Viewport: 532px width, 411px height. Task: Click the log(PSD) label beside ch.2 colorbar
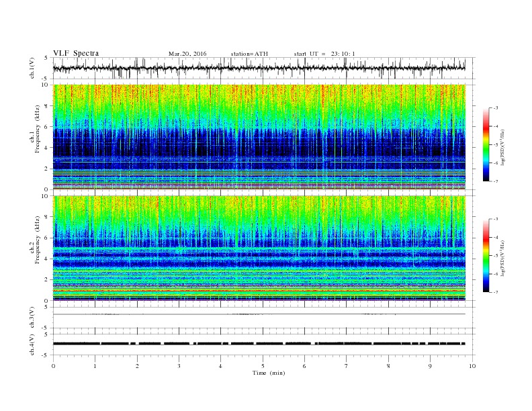504,258
